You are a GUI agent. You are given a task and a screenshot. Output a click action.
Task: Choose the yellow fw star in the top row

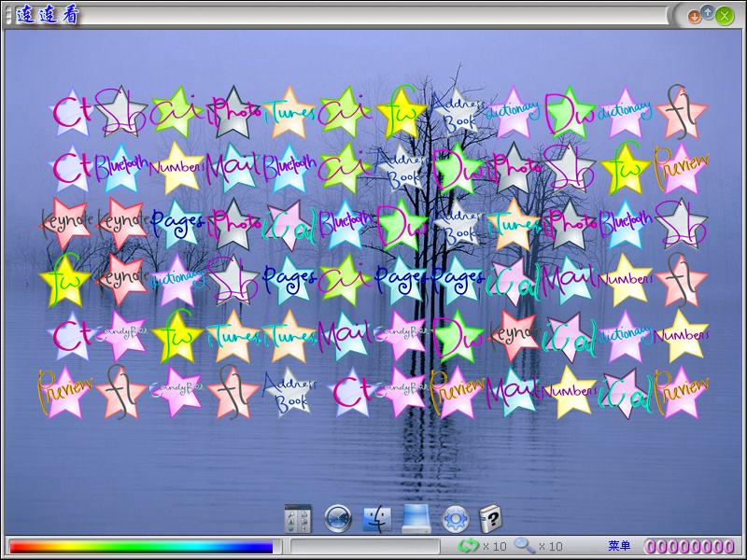[402, 112]
